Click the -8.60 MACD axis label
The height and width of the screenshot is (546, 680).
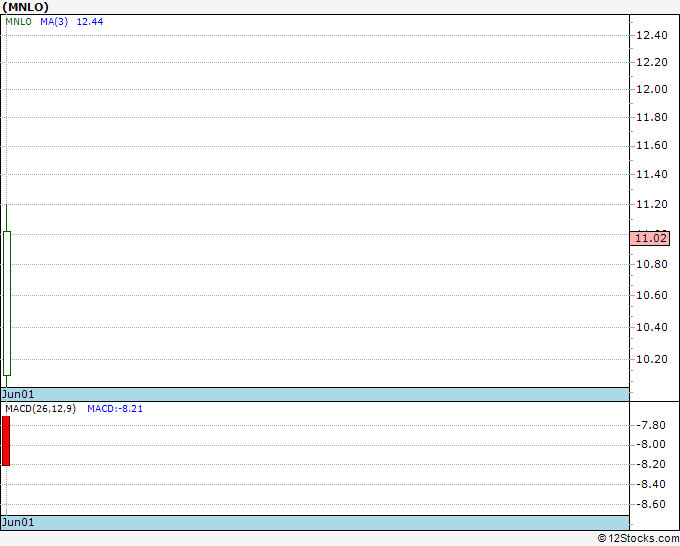tap(651, 504)
